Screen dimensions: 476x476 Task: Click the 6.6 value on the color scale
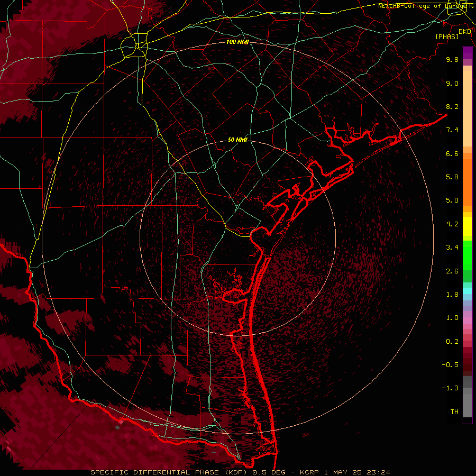click(452, 153)
